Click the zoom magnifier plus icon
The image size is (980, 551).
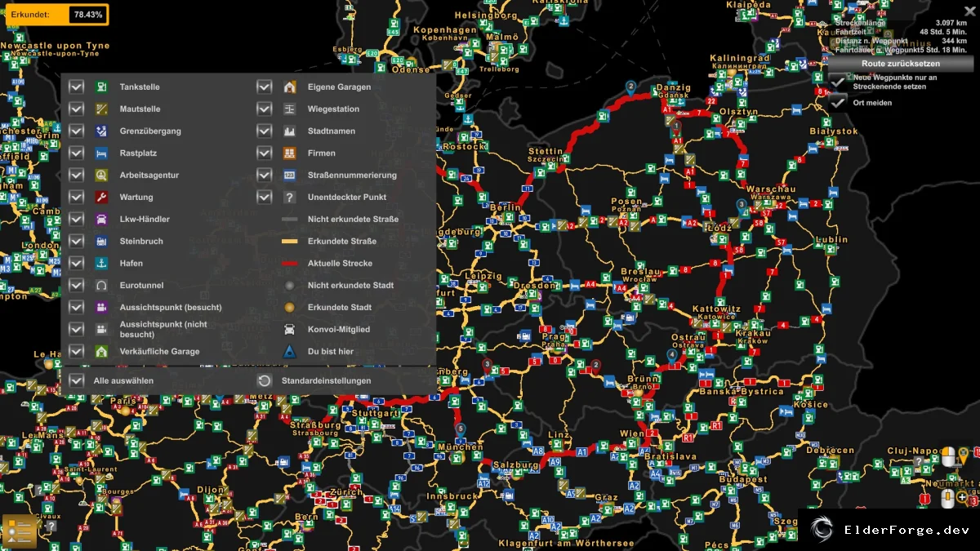(x=963, y=497)
